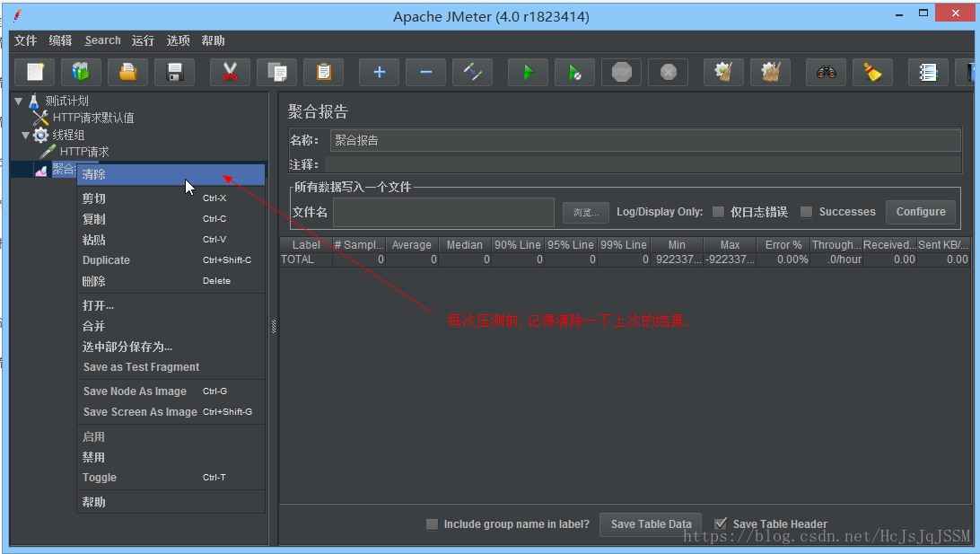Choose 复制 in the context menu
Screen dimensions: 980x554
pyautogui.click(x=171, y=219)
